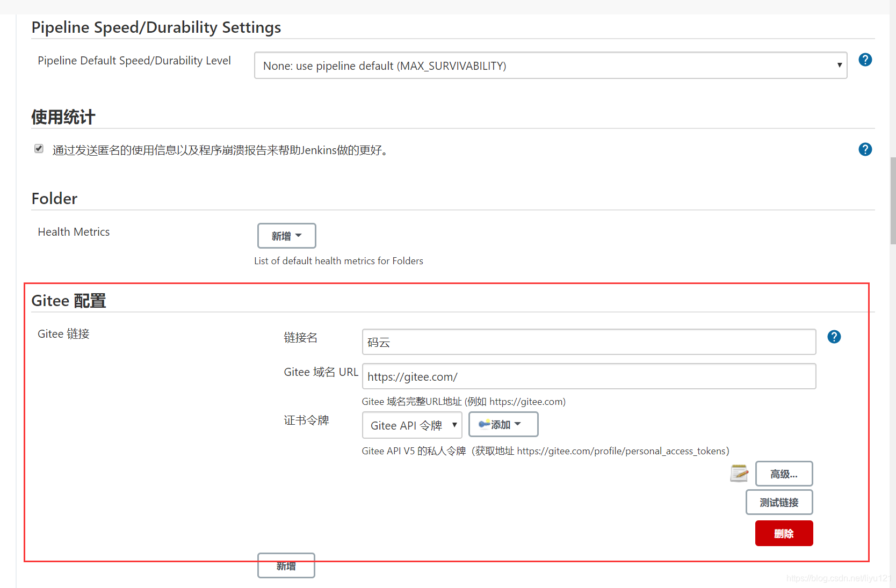Click the '使用统计' section heading
This screenshot has height=588, width=896.
coord(63,117)
